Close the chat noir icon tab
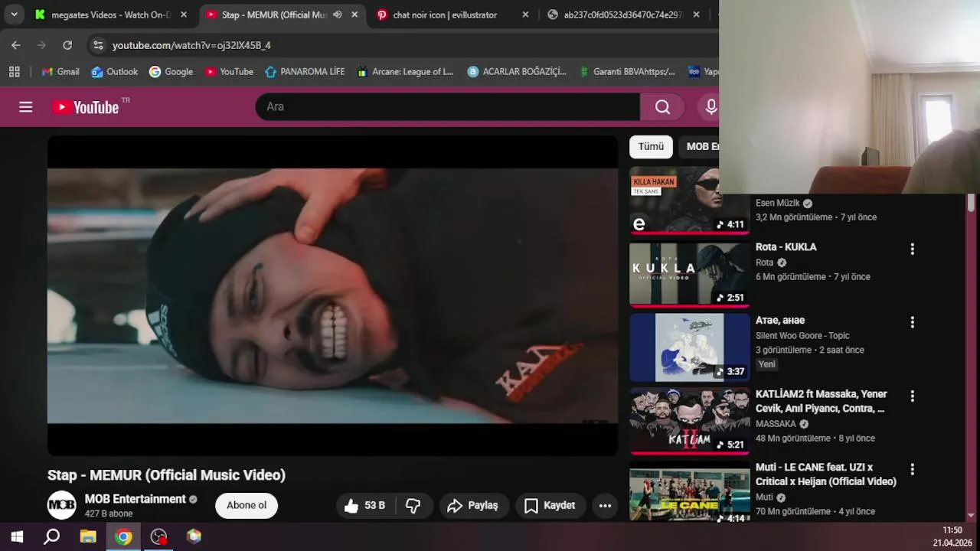This screenshot has height=551, width=980. [525, 15]
